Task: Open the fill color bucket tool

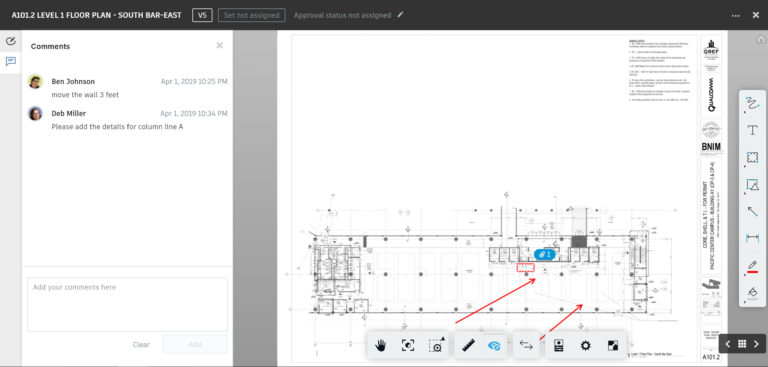Action: pyautogui.click(x=752, y=292)
